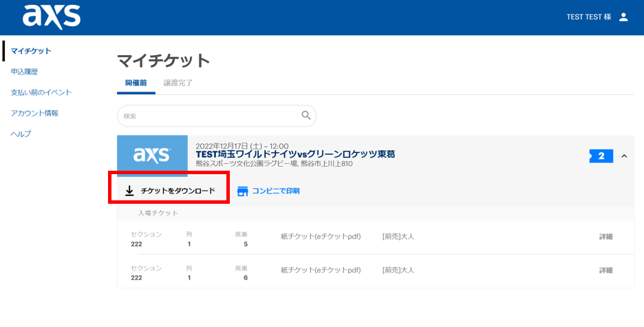Open 支払い前のイベント in the sidebar

(41, 92)
